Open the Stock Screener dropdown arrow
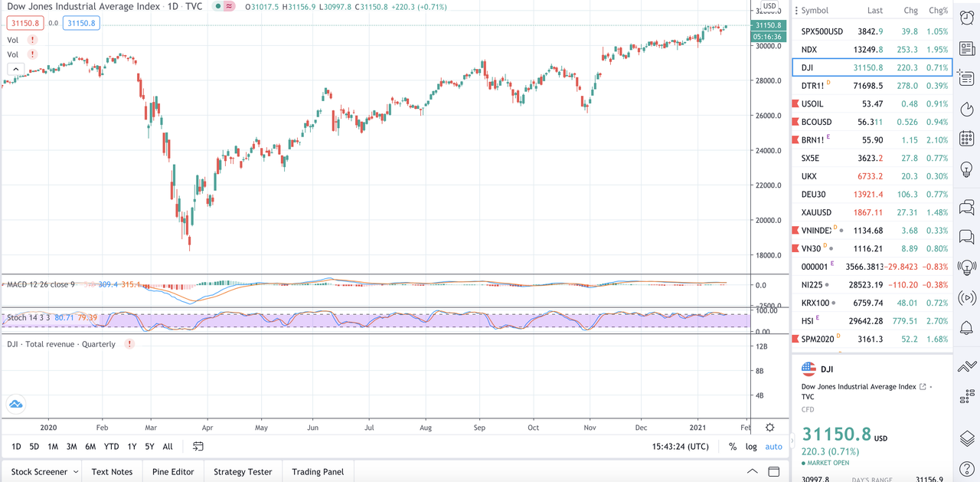 pyautogui.click(x=76, y=472)
